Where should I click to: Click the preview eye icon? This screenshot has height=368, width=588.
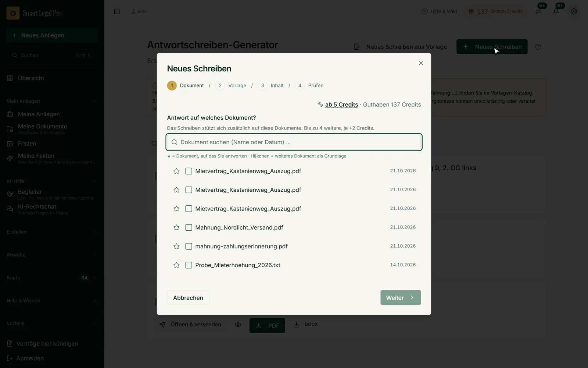(238, 325)
